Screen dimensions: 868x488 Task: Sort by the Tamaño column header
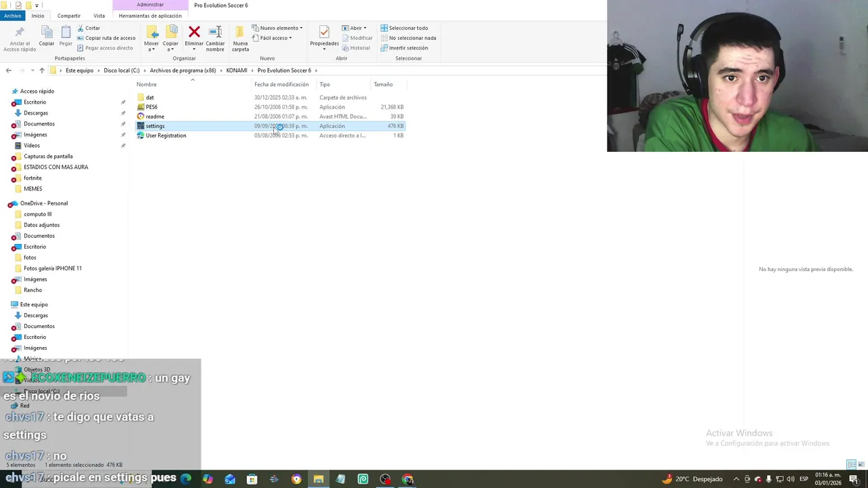(x=383, y=85)
